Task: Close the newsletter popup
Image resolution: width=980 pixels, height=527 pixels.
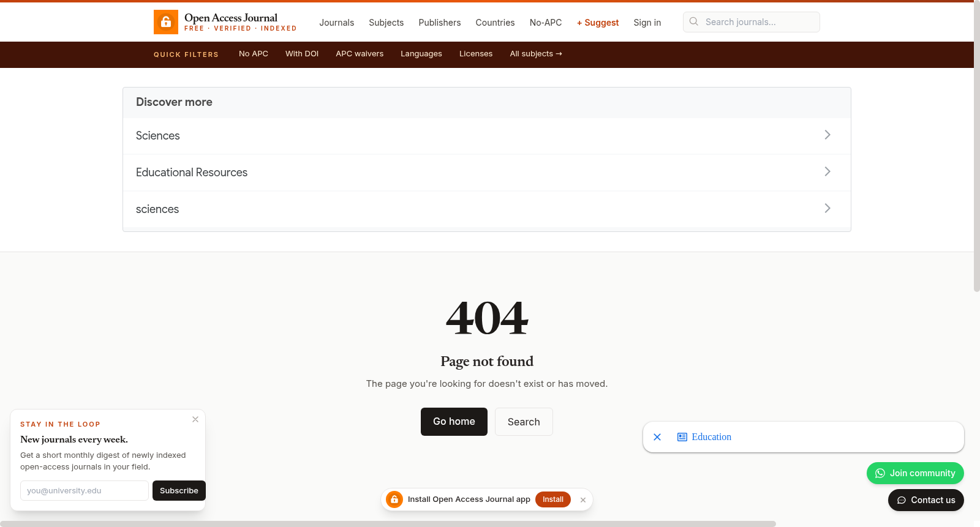Action: [x=195, y=419]
